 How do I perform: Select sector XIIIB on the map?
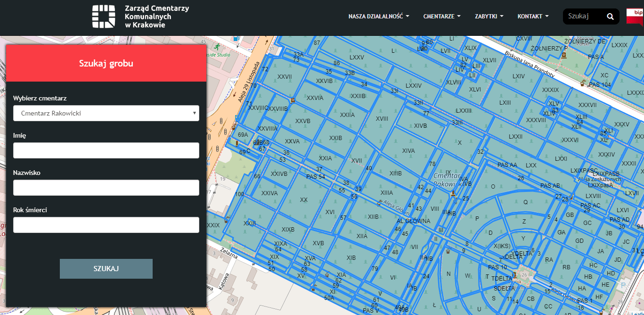(395, 174)
